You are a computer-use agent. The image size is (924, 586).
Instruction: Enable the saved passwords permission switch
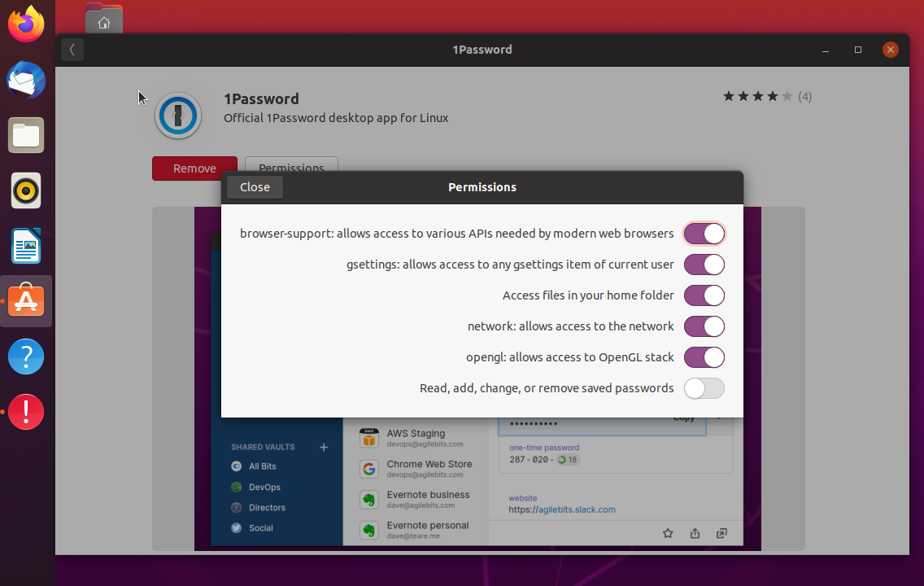(704, 388)
